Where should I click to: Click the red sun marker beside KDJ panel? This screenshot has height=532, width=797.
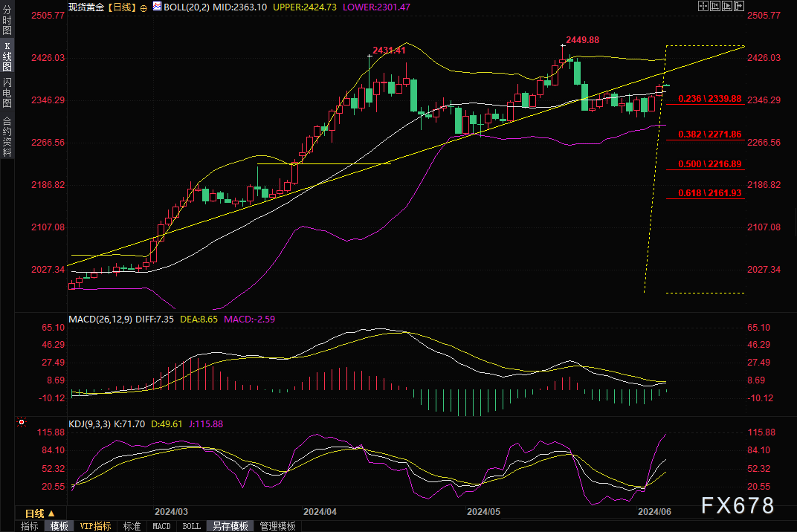pos(22,424)
